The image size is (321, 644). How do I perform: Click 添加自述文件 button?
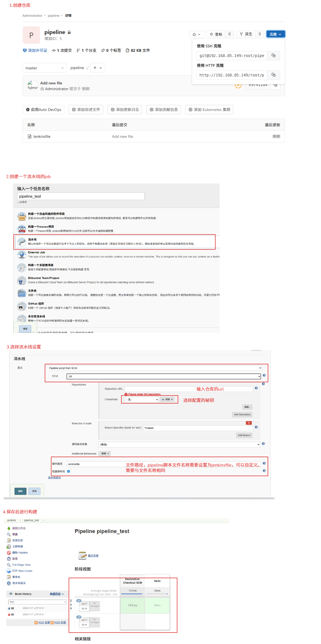(x=86, y=110)
